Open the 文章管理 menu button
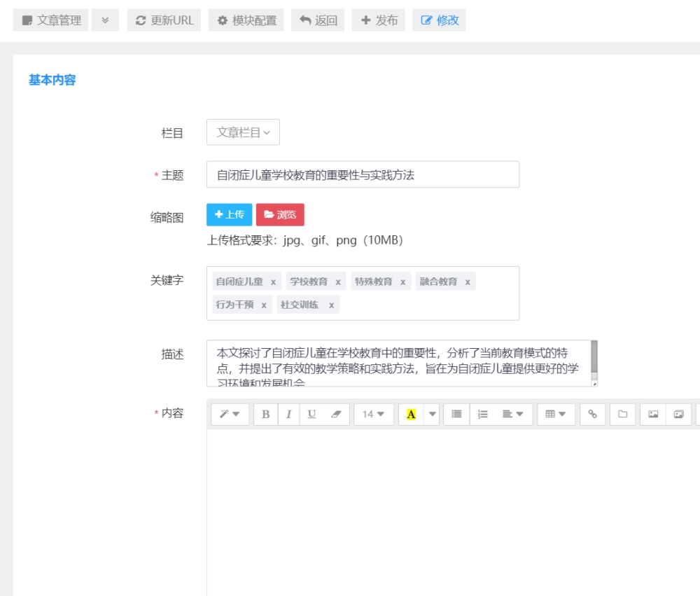The height and width of the screenshot is (596, 700). pyautogui.click(x=50, y=20)
